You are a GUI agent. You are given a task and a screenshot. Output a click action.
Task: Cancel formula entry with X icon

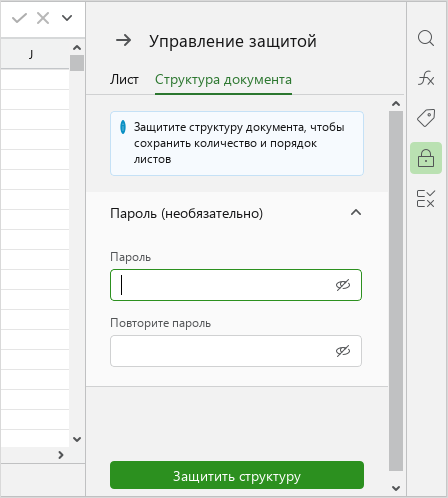coord(43,18)
